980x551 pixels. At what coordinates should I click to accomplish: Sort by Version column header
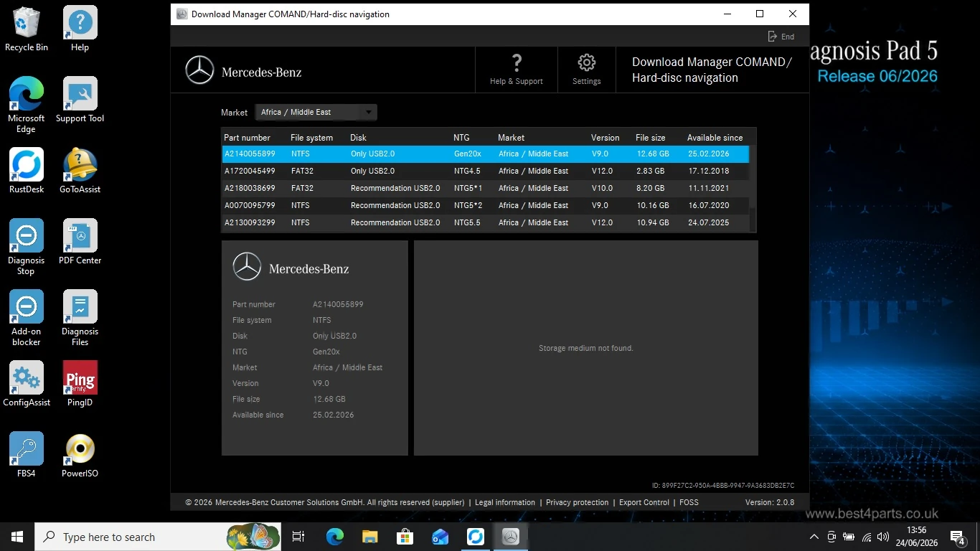(605, 138)
